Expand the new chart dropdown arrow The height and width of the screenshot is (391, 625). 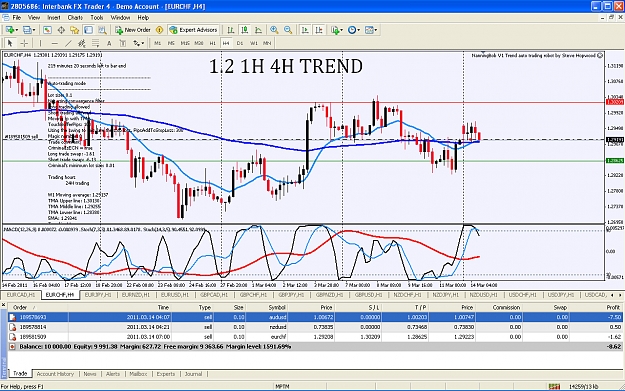(16, 30)
